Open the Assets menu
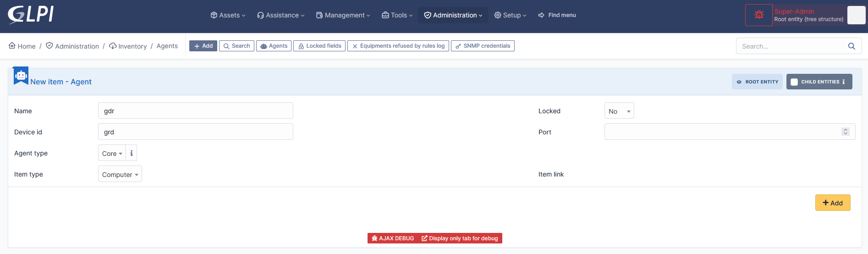 (228, 15)
